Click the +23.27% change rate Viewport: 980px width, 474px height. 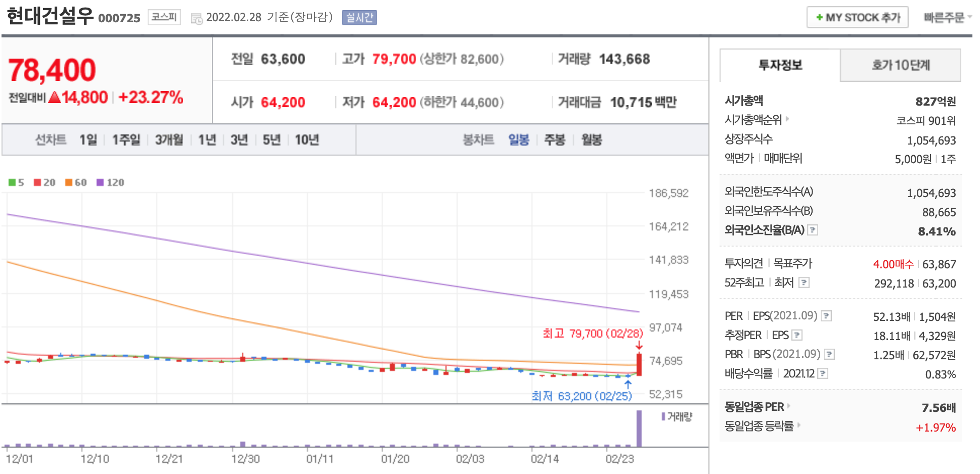click(151, 97)
